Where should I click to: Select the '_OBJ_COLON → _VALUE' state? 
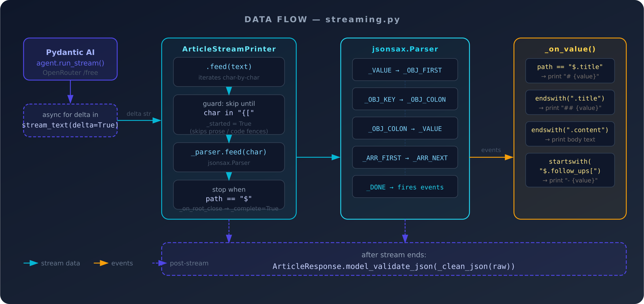coord(405,128)
